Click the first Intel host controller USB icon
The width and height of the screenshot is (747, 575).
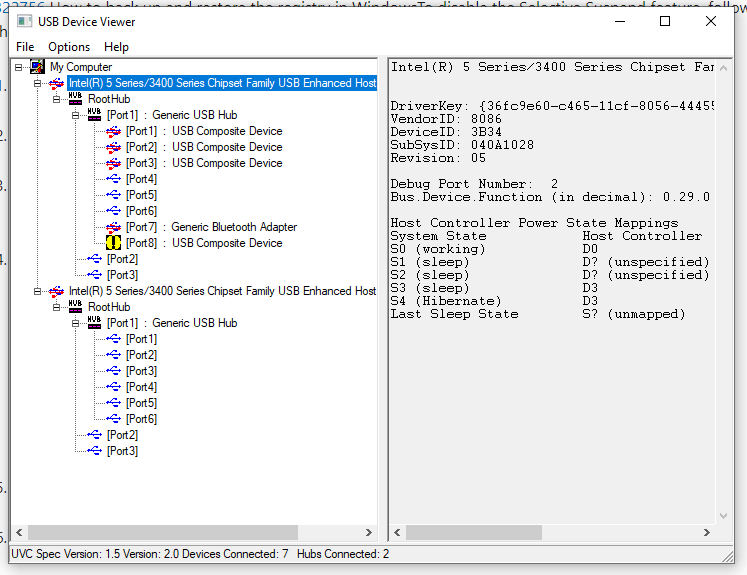click(56, 83)
